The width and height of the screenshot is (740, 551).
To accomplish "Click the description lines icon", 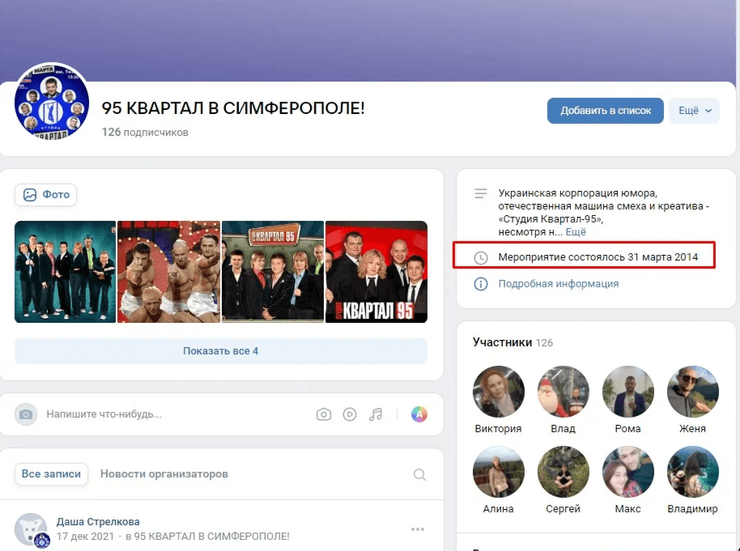I will point(480,194).
